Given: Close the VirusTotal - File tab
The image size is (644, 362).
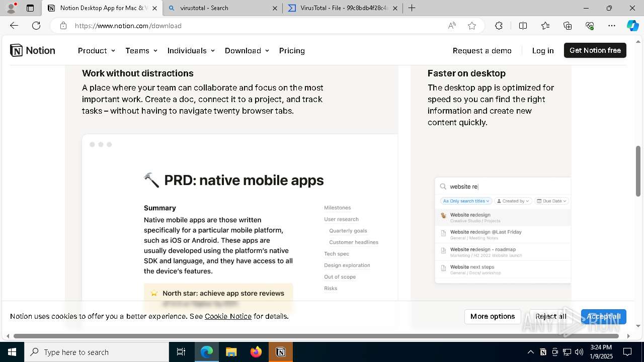Looking at the screenshot, I should [395, 8].
